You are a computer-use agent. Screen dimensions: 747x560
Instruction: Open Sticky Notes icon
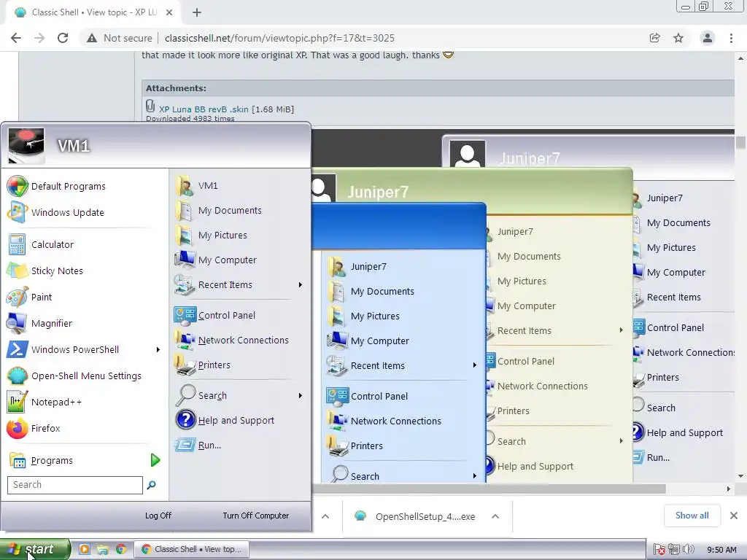(x=18, y=271)
